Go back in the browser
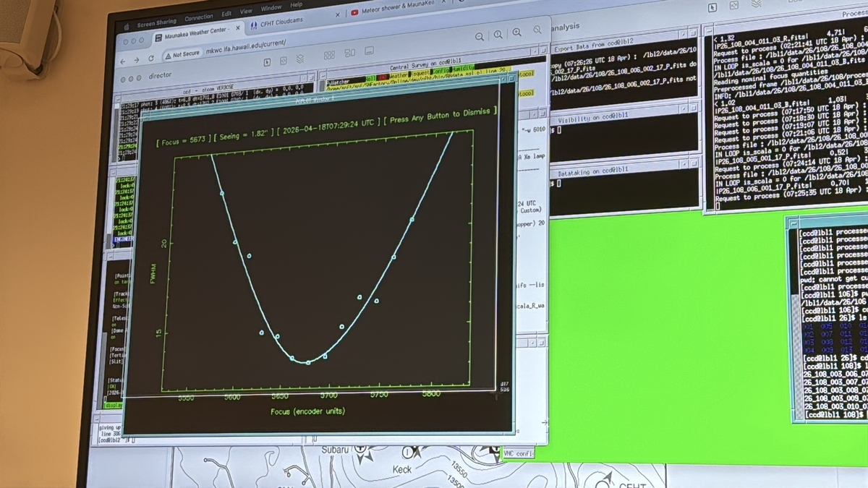This screenshot has width=868, height=488. 123,62
